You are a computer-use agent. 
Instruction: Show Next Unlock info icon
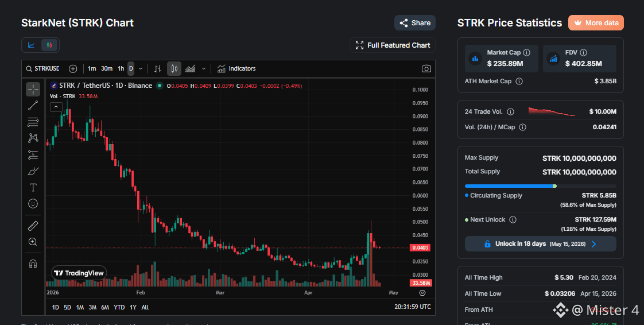513,220
